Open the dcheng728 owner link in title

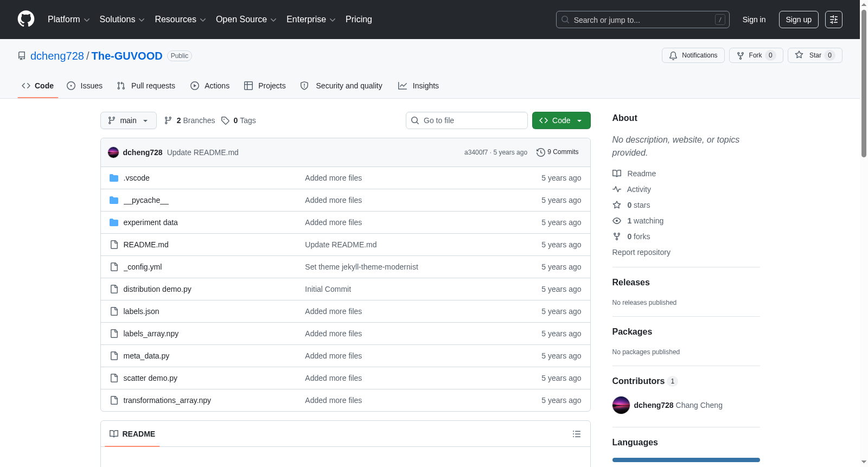point(57,56)
